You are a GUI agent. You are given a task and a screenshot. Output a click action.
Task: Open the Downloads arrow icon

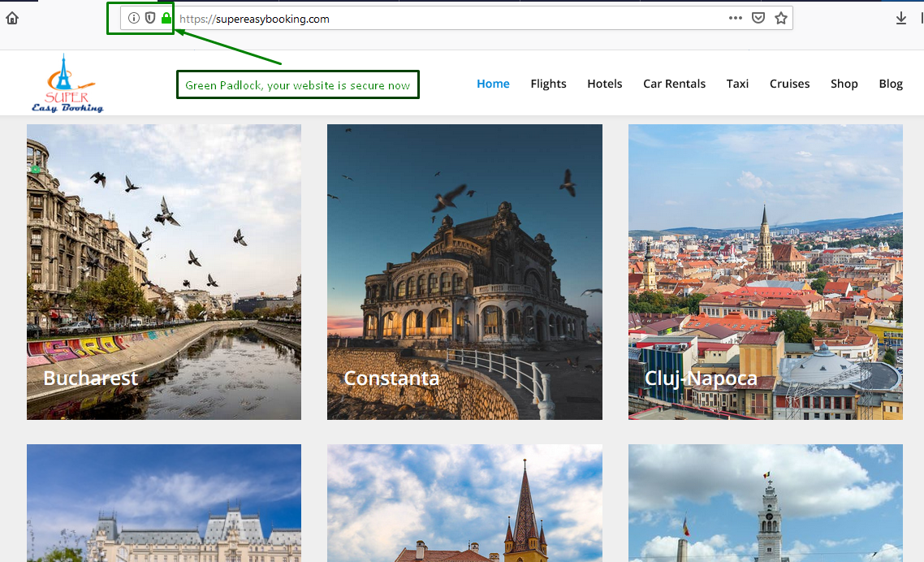[x=901, y=18]
